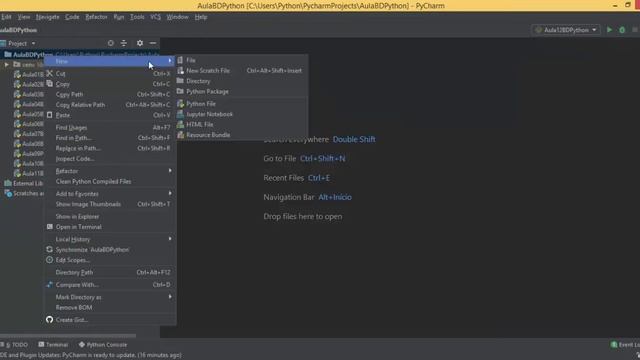This screenshot has width=640, height=360.
Task: Choose Find Usages in context menu
Action: pyautogui.click(x=110, y=127)
